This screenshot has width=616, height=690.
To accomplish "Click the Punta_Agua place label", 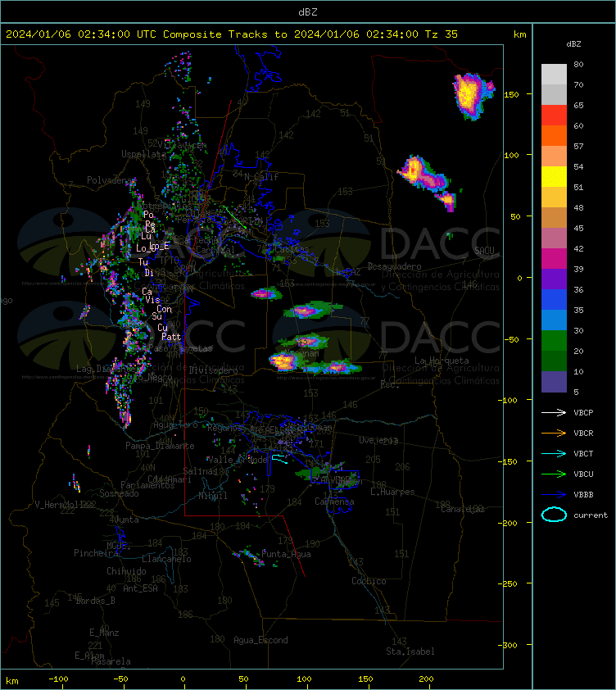I will coord(286,554).
